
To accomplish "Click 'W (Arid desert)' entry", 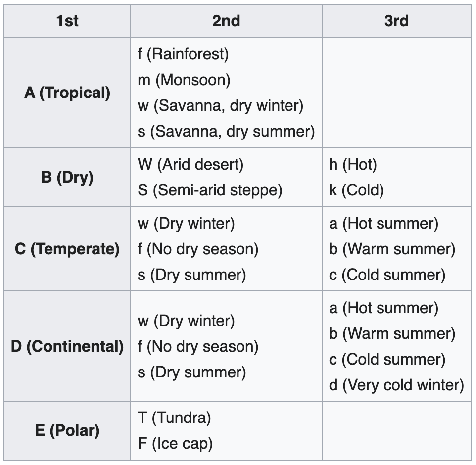I will point(190,165).
